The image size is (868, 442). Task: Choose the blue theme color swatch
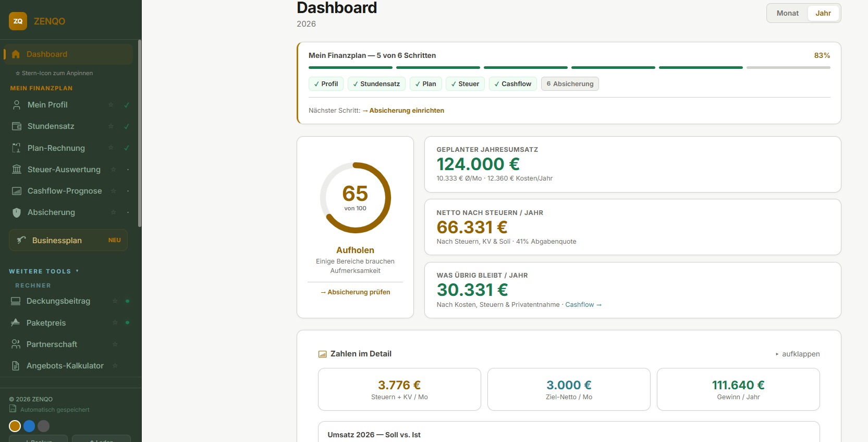(x=29, y=426)
